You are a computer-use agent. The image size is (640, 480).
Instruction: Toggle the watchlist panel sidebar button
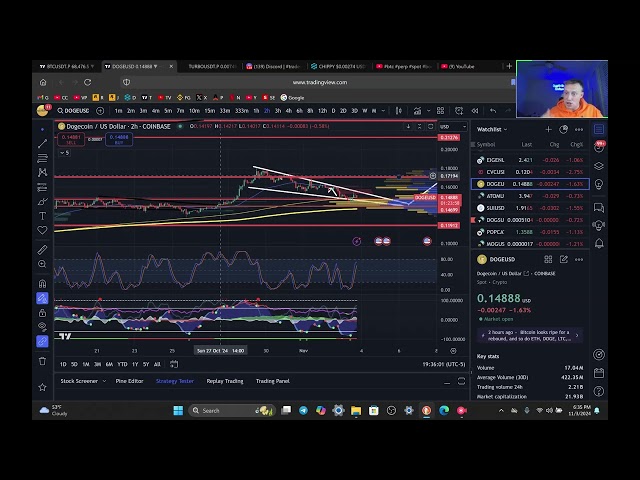[599, 129]
